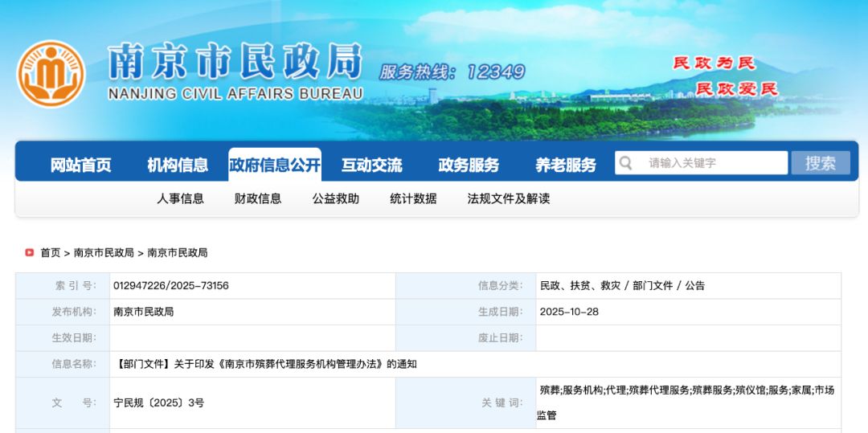This screenshot has height=433, width=868.
Task: Open the 机构信息 tab
Action: point(178,165)
